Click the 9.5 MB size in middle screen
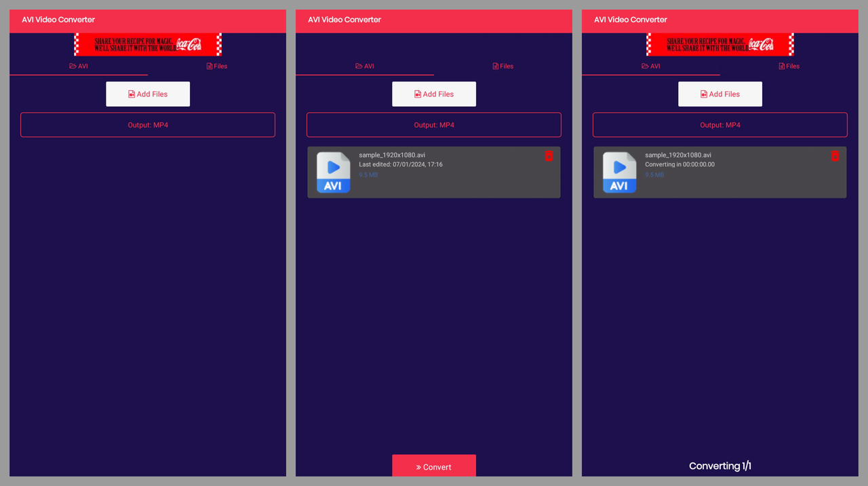Screen dimensions: 868x486 point(368,175)
